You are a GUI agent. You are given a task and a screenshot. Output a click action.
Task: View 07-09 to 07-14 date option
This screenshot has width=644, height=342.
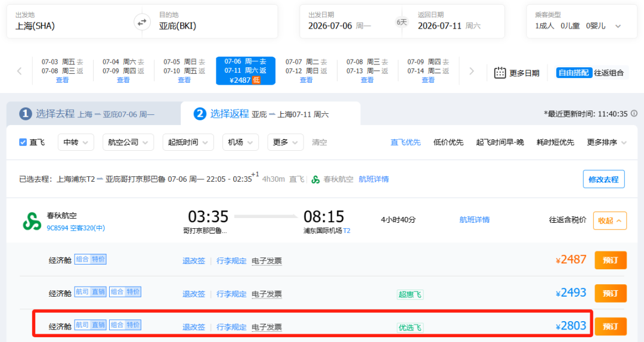pos(428,71)
